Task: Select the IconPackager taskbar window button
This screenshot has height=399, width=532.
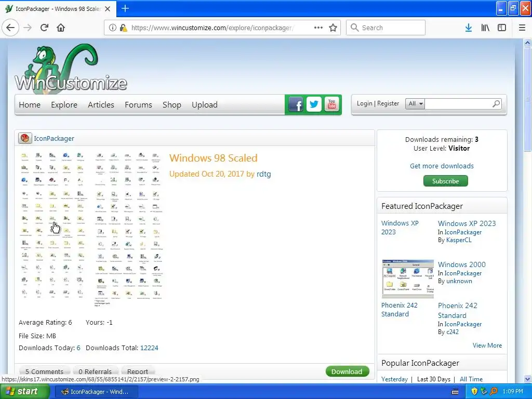Action: click(x=96, y=392)
